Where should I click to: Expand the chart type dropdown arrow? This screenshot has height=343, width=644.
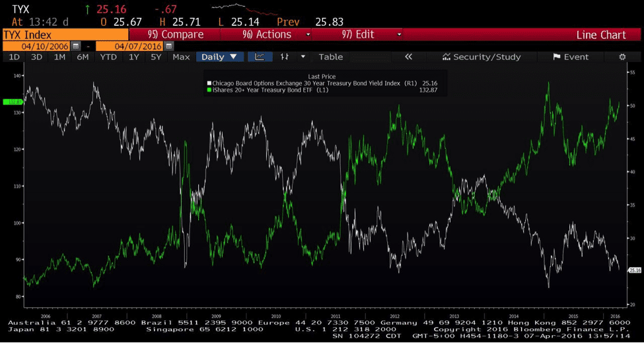(x=303, y=57)
